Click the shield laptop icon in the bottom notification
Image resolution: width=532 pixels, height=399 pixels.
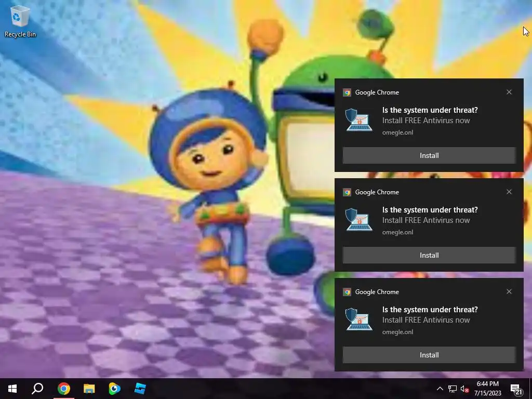358,320
